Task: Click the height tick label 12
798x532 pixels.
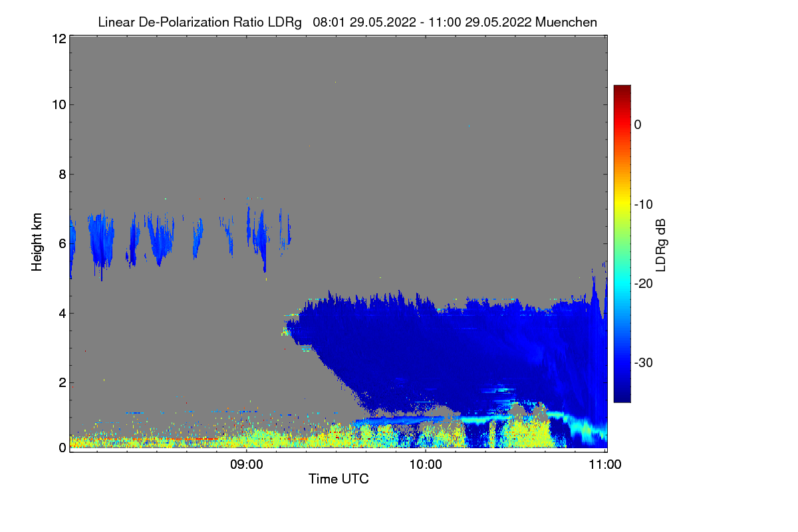Action: click(59, 39)
